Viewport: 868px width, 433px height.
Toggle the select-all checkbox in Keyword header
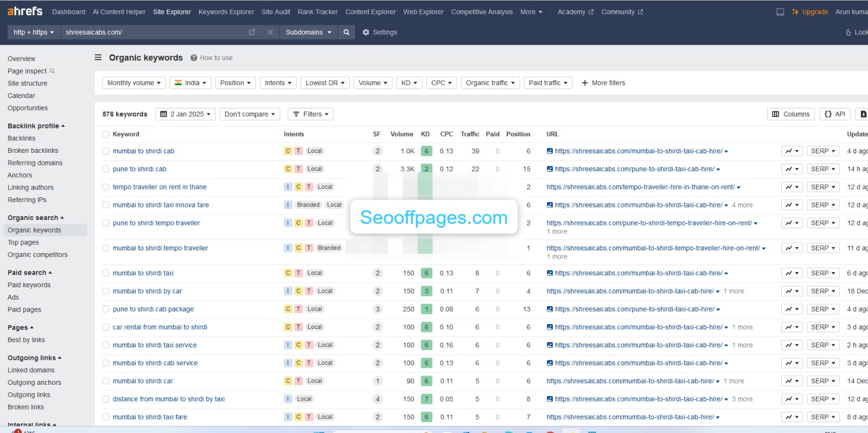tap(106, 134)
